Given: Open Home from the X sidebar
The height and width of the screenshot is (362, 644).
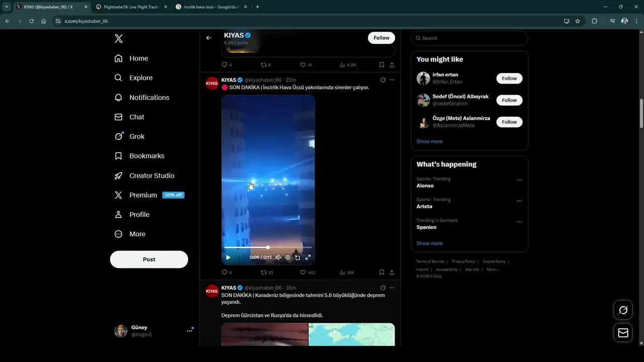Looking at the screenshot, I should (x=131, y=58).
